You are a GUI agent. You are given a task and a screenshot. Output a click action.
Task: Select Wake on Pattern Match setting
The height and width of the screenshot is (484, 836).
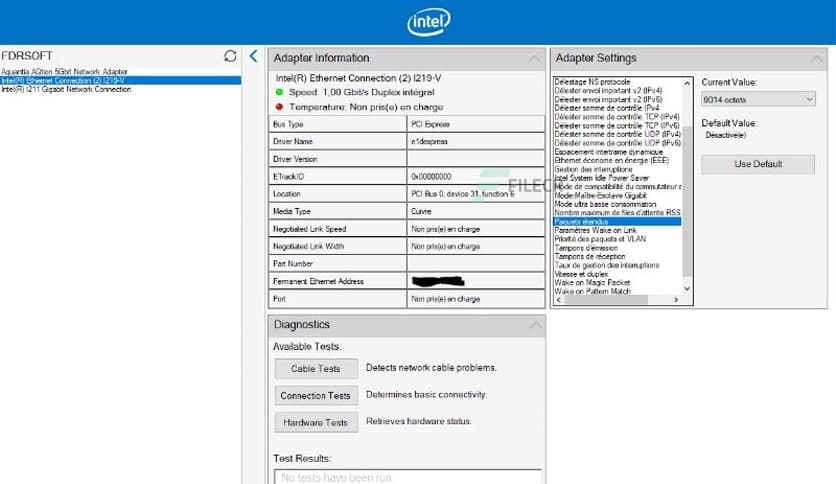[x=592, y=291]
